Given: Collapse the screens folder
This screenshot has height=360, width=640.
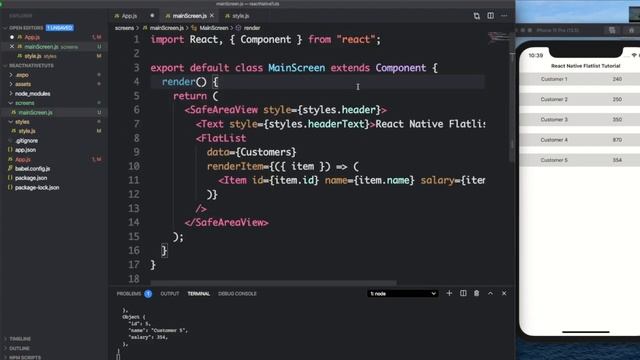Looking at the screenshot, I should tap(24, 103).
